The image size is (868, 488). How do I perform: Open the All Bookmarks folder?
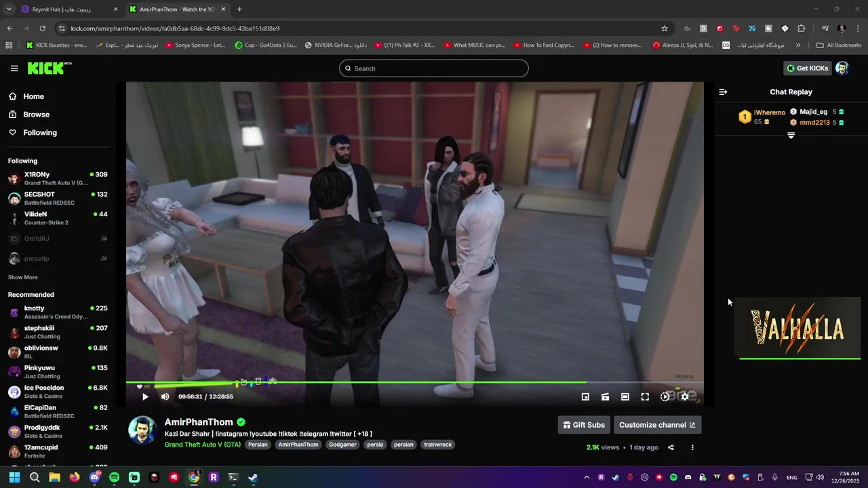(x=839, y=45)
